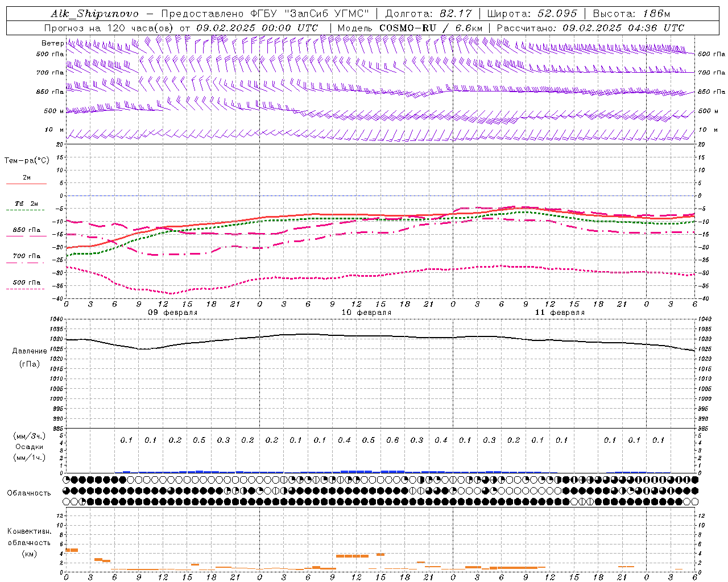Click the elevation text 'Высота: 186м'
728x582 pixels.
pyautogui.click(x=631, y=14)
